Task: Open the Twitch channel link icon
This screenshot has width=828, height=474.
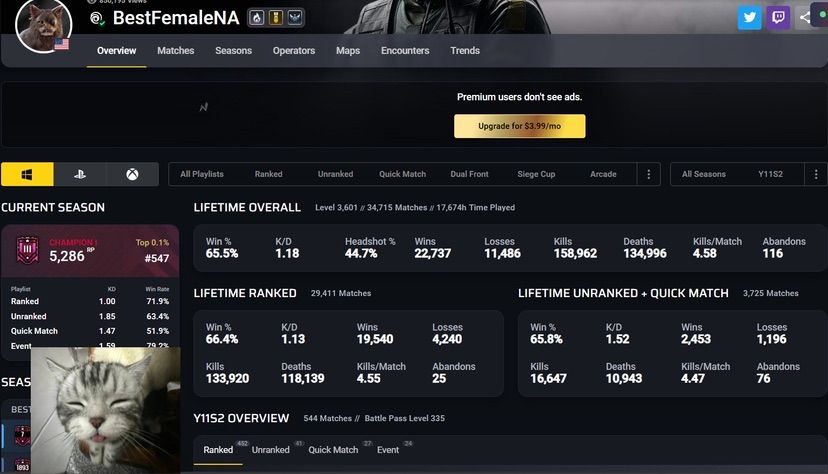Action: [x=778, y=17]
